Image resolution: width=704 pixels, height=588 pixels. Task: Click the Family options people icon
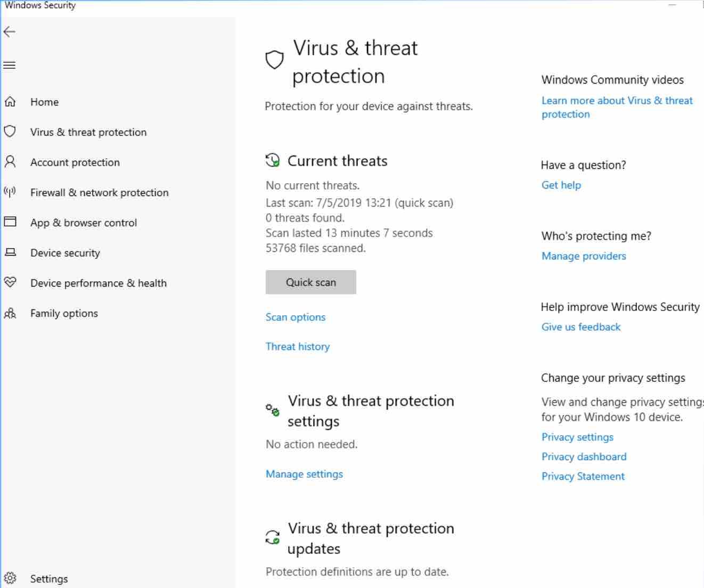(x=10, y=313)
